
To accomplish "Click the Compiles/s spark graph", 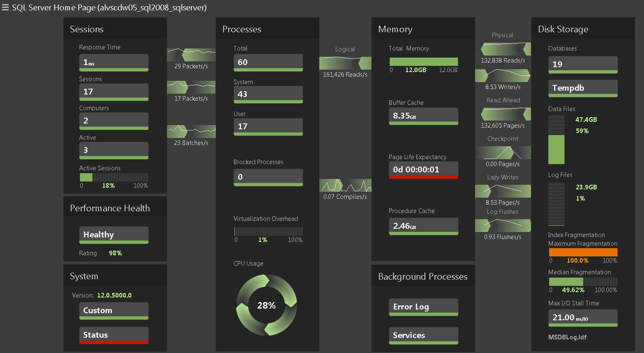I will 345,185.
